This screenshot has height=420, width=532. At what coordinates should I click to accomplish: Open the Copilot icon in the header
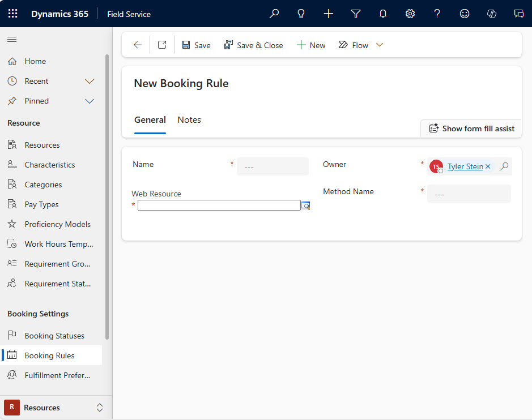(491, 13)
